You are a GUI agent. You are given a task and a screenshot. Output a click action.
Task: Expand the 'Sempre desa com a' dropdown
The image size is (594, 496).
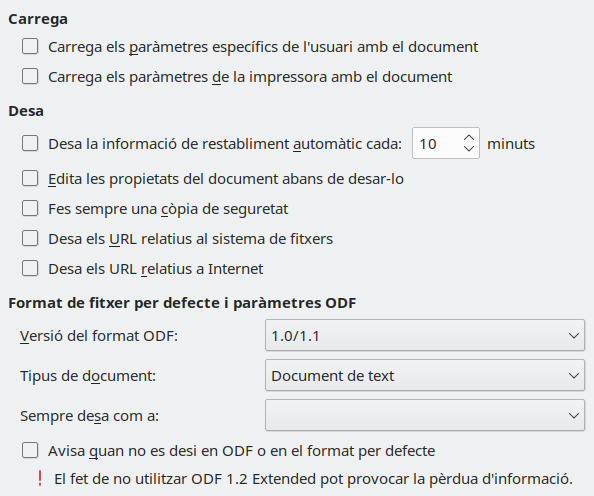click(425, 415)
